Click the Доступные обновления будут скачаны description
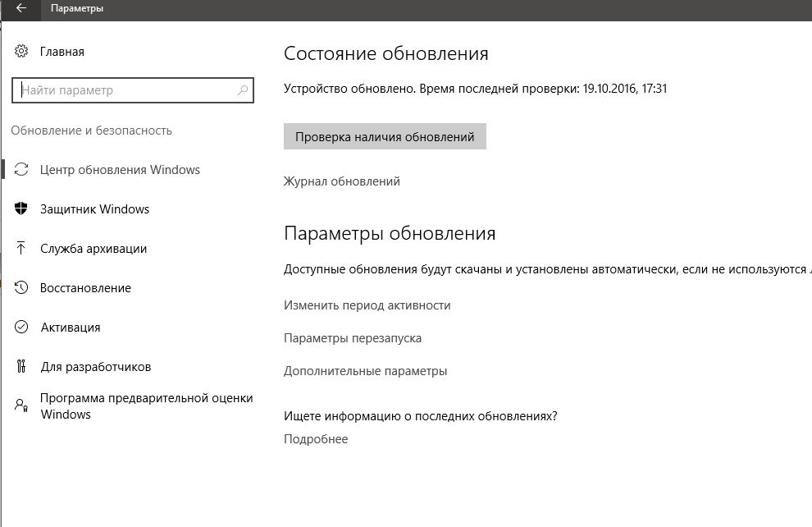 (x=547, y=269)
